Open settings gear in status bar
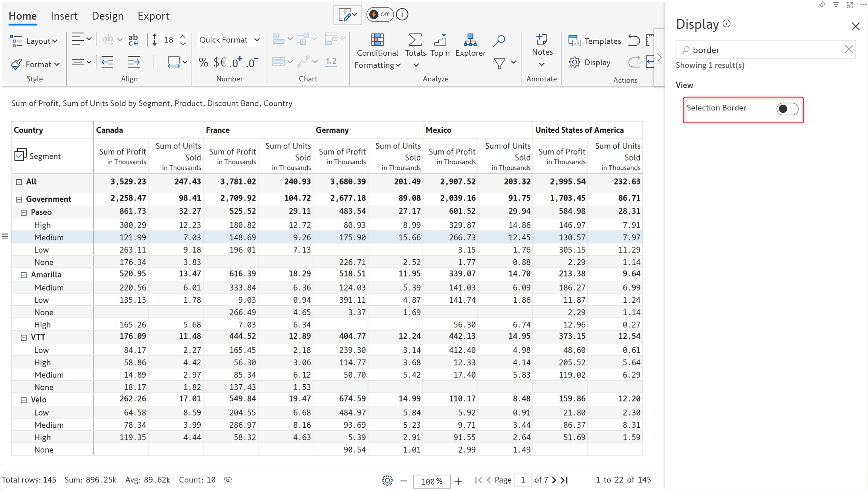Image resolution: width=868 pixels, height=491 pixels. tap(387, 480)
